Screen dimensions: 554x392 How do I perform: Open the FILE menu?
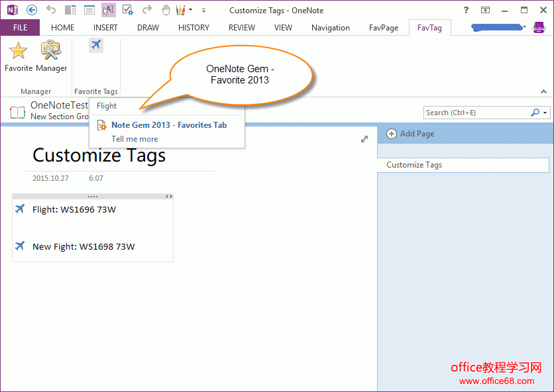tap(20, 28)
